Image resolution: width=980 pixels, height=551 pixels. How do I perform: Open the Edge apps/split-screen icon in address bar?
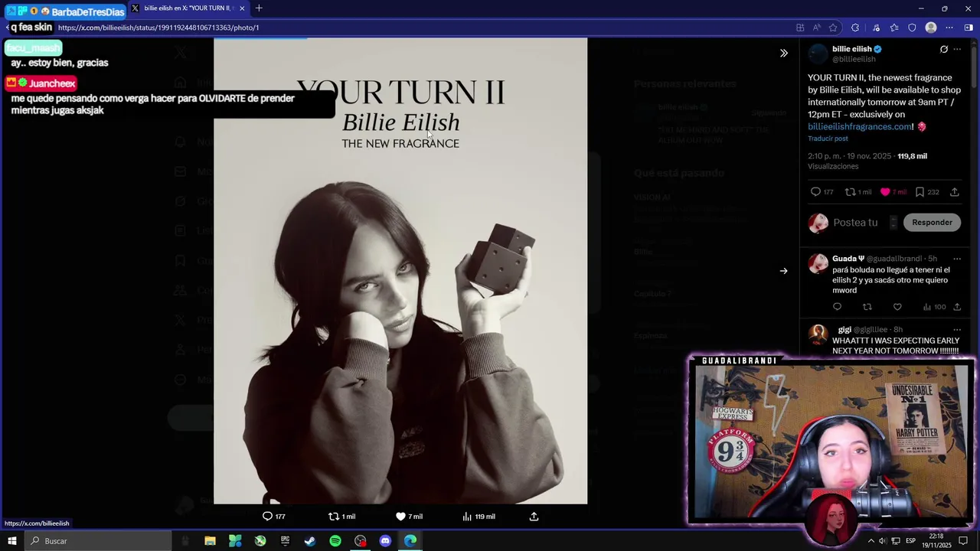pos(800,28)
